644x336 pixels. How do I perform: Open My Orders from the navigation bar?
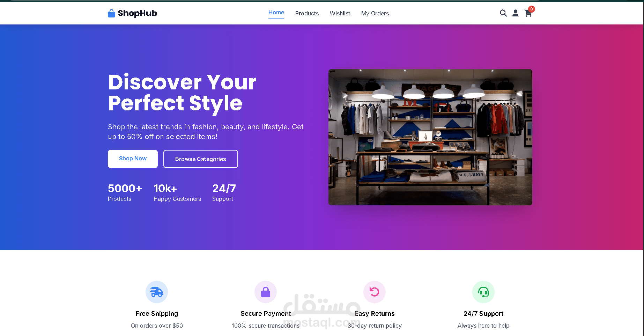tap(375, 13)
